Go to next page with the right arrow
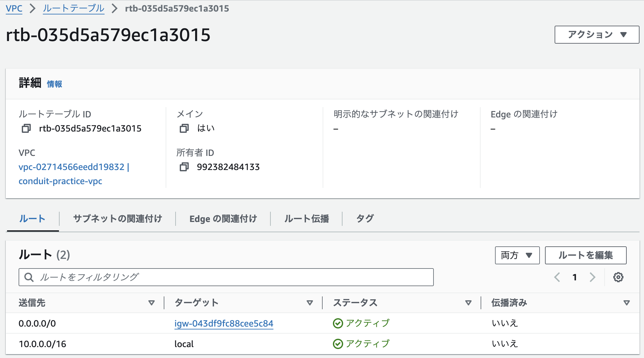The image size is (644, 358). [x=592, y=277]
